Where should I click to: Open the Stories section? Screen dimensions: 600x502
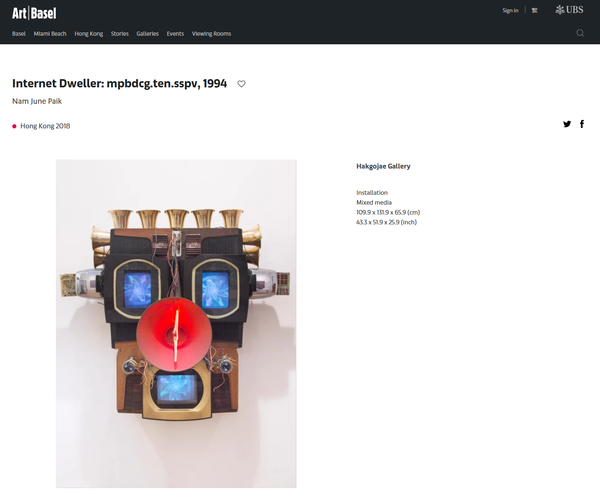click(x=120, y=34)
